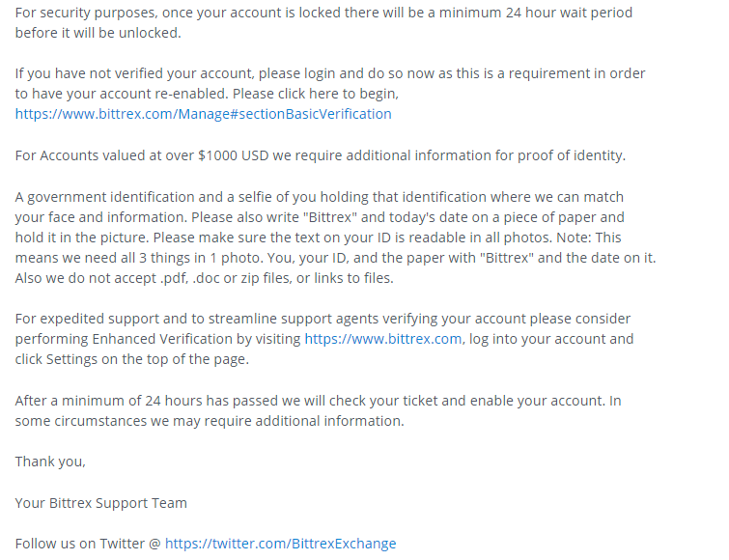Viewport: 729px width, 560px height.
Task: Click the text 'Please click here to begin,'
Action: coord(316,94)
